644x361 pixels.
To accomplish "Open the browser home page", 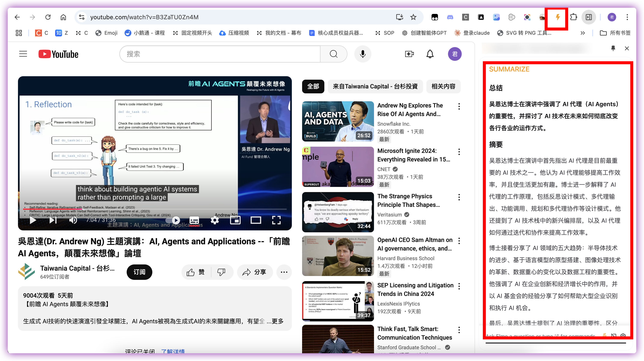I will point(63,17).
